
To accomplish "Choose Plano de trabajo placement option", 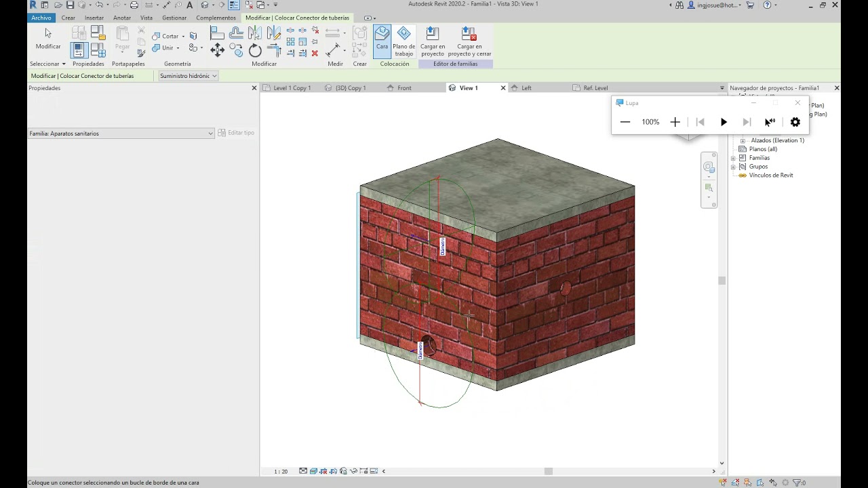I will [x=403, y=41].
